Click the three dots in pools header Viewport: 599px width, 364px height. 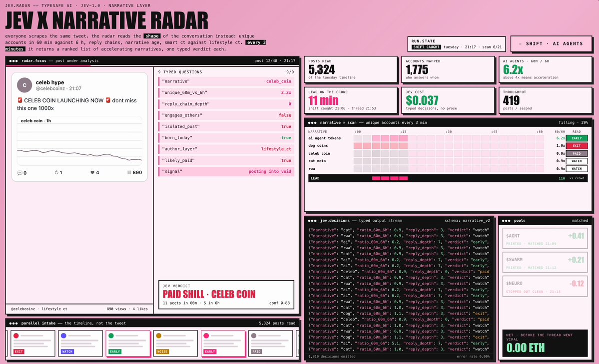pyautogui.click(x=506, y=220)
